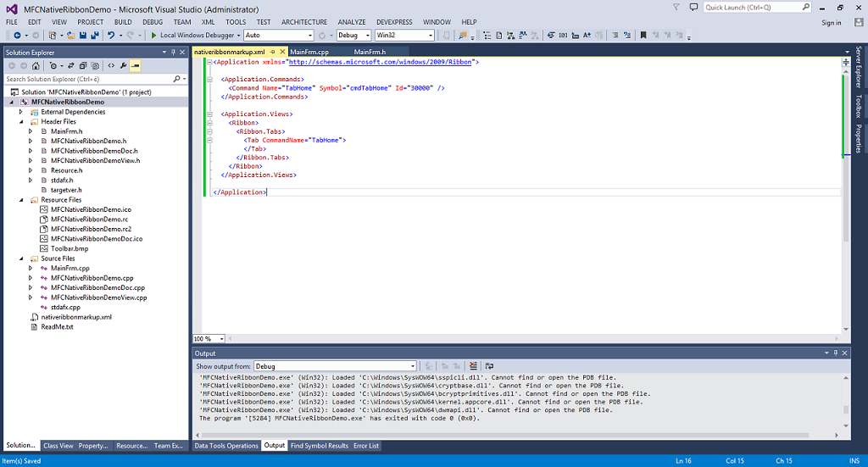Viewport: 868px width, 467px height.
Task: Toggle pin on nativeribbonmarkup.xml tab
Action: click(x=273, y=52)
